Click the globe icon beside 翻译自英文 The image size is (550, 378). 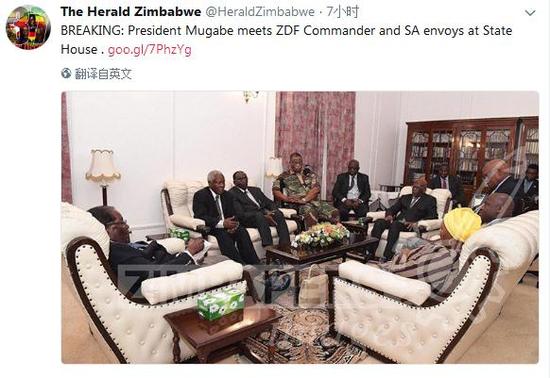click(x=66, y=74)
